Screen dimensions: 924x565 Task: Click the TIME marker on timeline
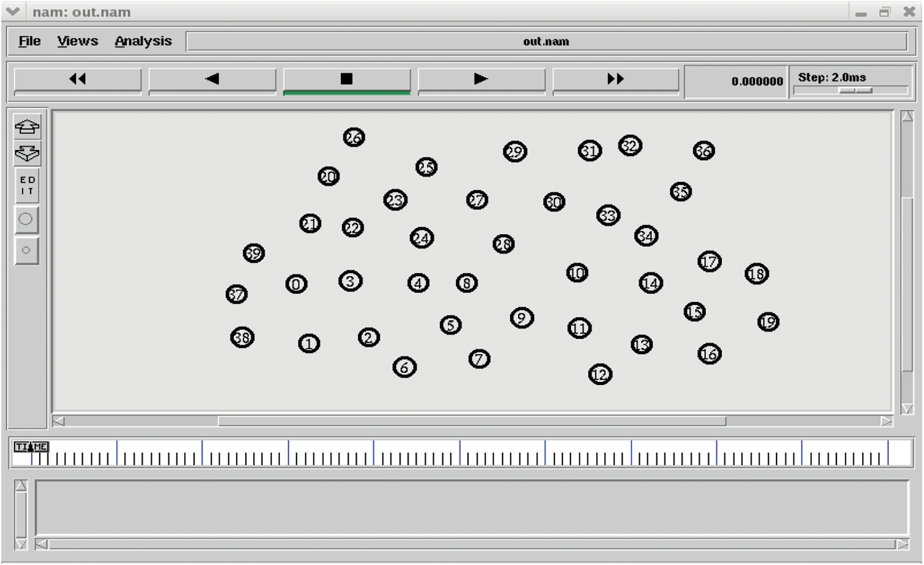click(x=31, y=447)
